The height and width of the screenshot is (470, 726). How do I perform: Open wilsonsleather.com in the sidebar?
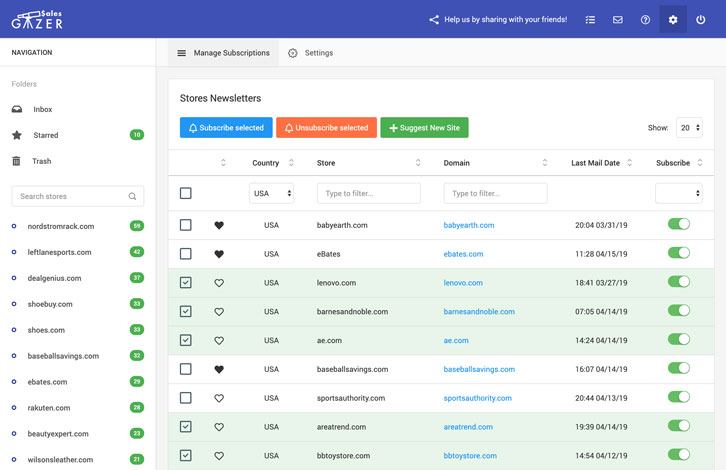coord(60,460)
